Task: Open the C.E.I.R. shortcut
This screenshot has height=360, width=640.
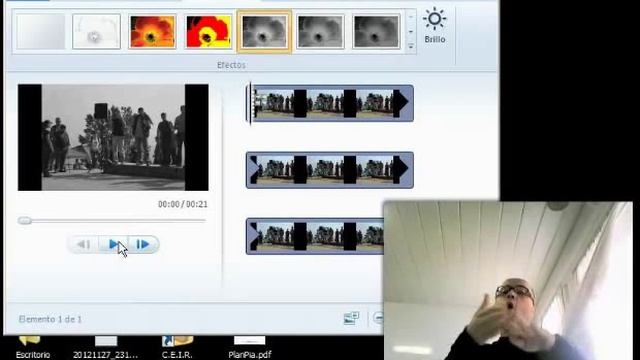Action: (x=177, y=347)
